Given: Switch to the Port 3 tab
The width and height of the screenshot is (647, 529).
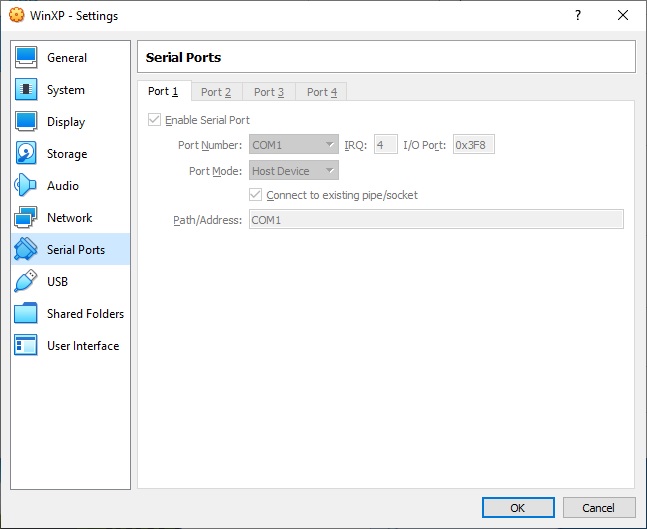Looking at the screenshot, I should coord(269,92).
